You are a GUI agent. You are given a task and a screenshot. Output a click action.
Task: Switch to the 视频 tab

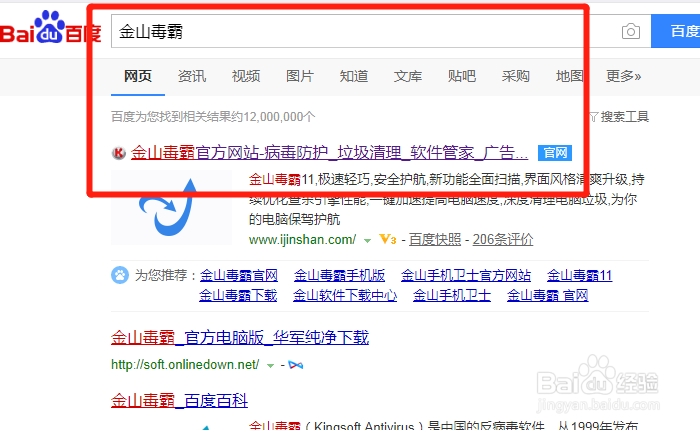click(246, 76)
